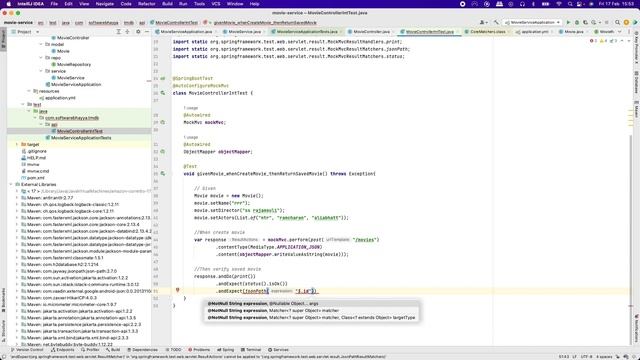The height and width of the screenshot is (360, 640).
Task: Open the Terminal tool window button
Action: [x=251, y=350]
